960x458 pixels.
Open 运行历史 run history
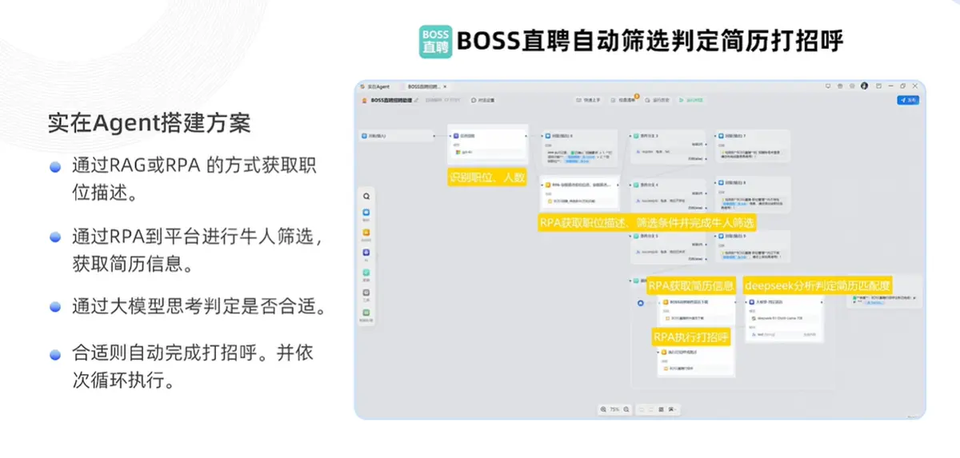coord(658,100)
